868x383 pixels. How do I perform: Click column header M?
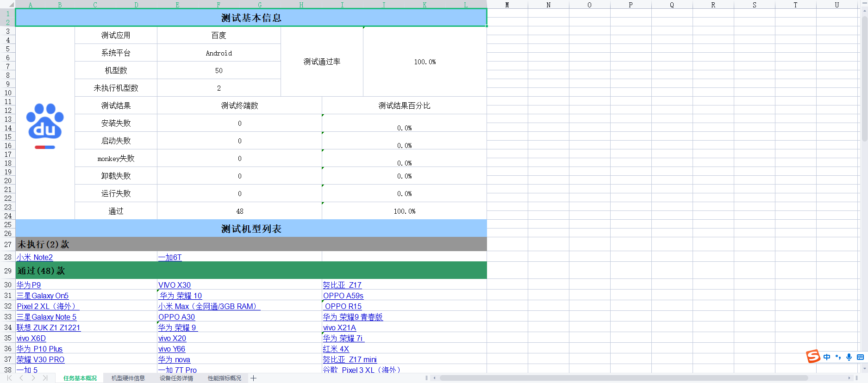(507, 5)
